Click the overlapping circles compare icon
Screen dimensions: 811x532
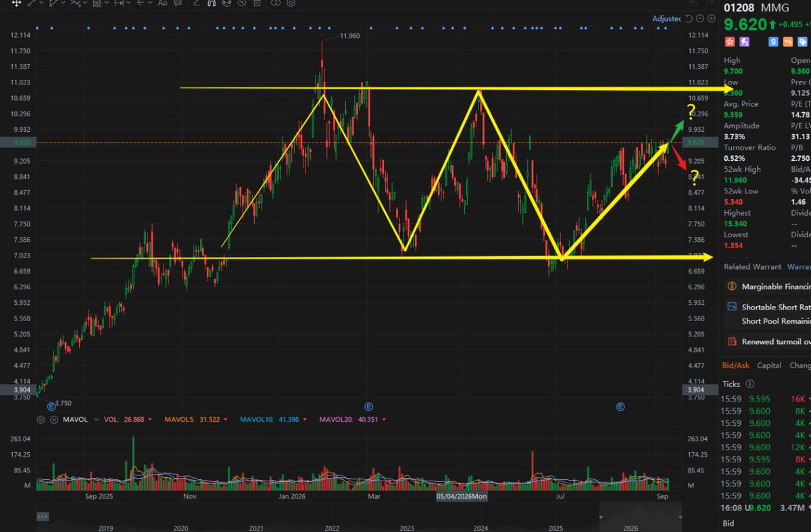tap(274, 3)
